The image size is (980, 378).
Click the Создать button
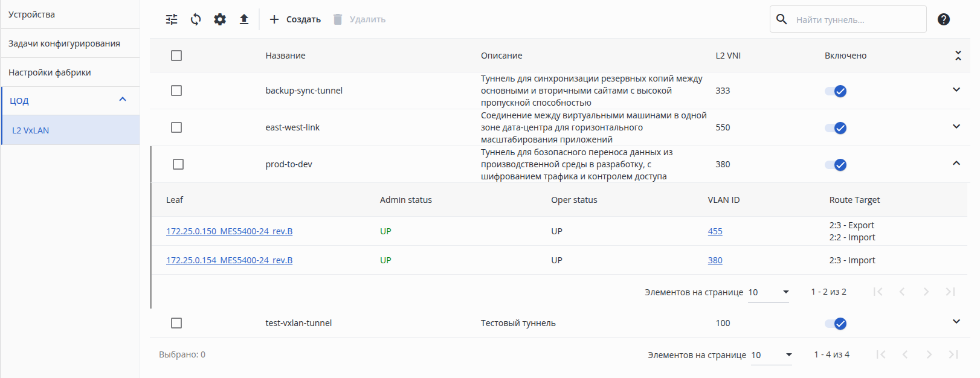(x=295, y=19)
